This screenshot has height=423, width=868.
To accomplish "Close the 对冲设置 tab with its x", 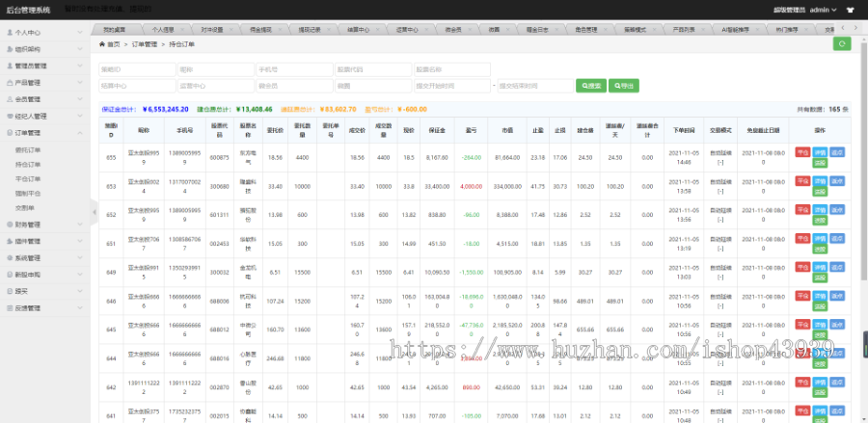I will pos(232,30).
